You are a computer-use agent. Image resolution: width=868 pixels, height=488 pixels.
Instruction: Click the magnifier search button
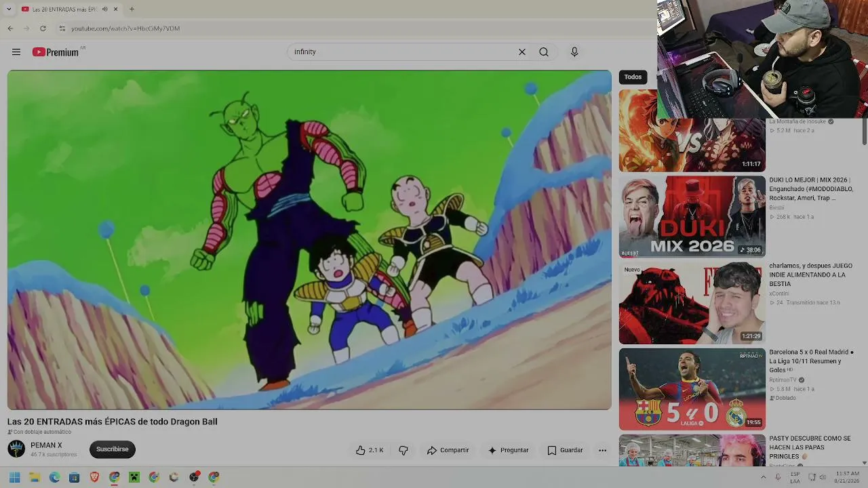coord(544,52)
